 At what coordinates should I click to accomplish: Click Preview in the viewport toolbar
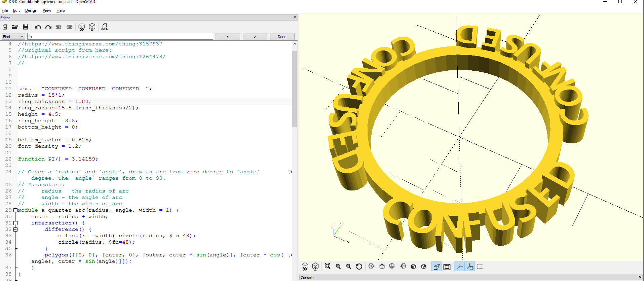[305, 267]
